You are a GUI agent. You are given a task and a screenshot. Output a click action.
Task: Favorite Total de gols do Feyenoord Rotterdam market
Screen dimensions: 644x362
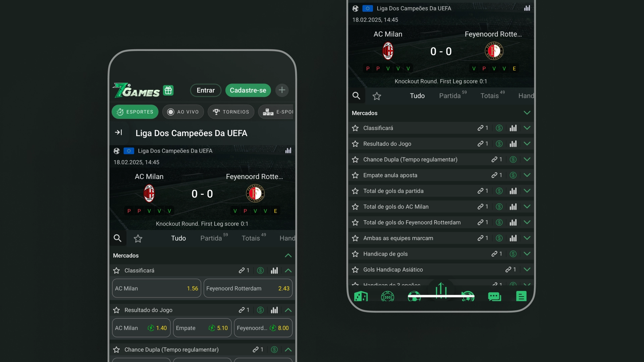(x=355, y=223)
